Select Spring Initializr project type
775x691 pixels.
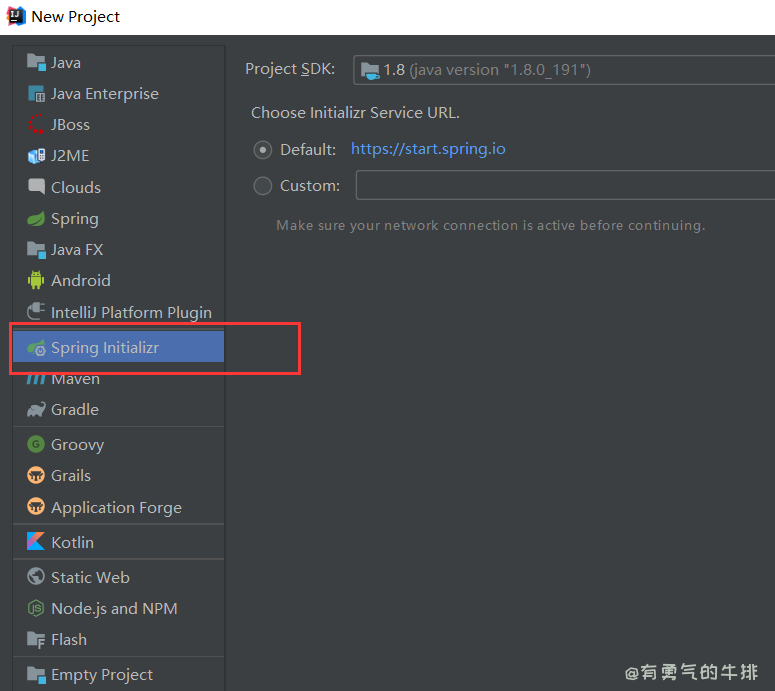105,348
